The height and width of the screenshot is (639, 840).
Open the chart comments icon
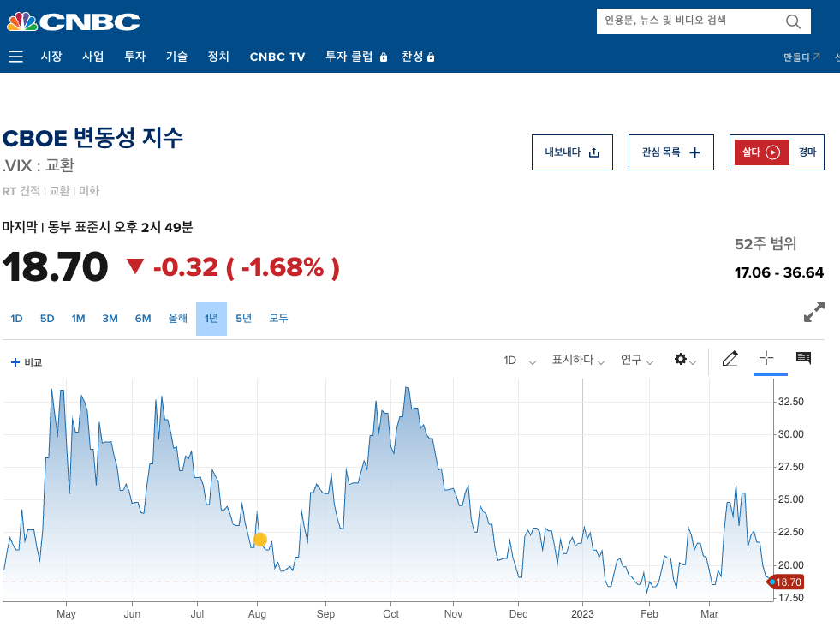click(803, 358)
